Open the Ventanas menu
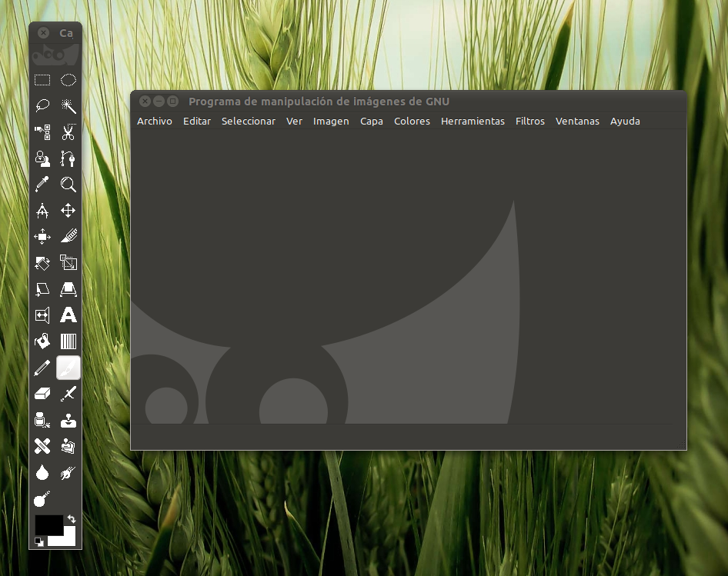Viewport: 728px width, 576px height. pyautogui.click(x=577, y=122)
